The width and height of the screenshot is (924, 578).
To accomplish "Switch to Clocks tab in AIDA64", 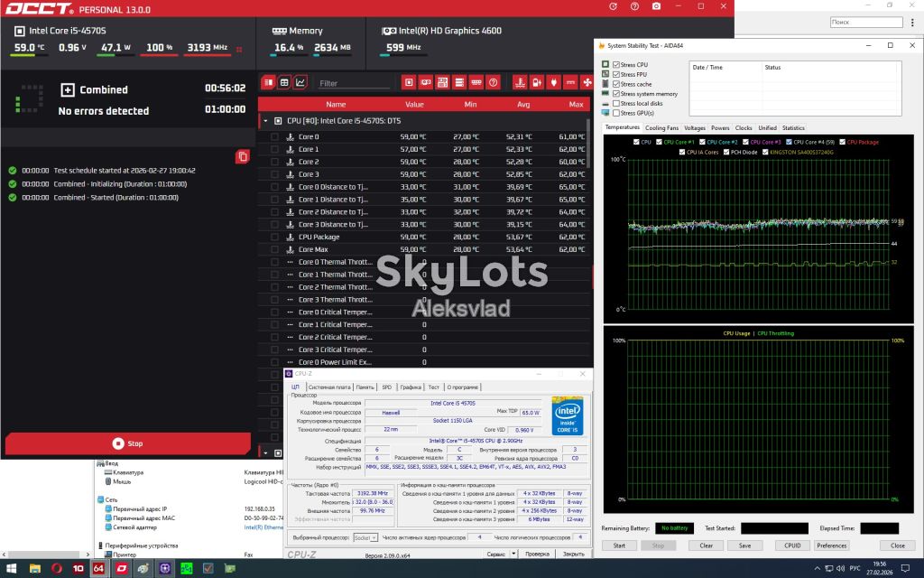I will click(744, 128).
